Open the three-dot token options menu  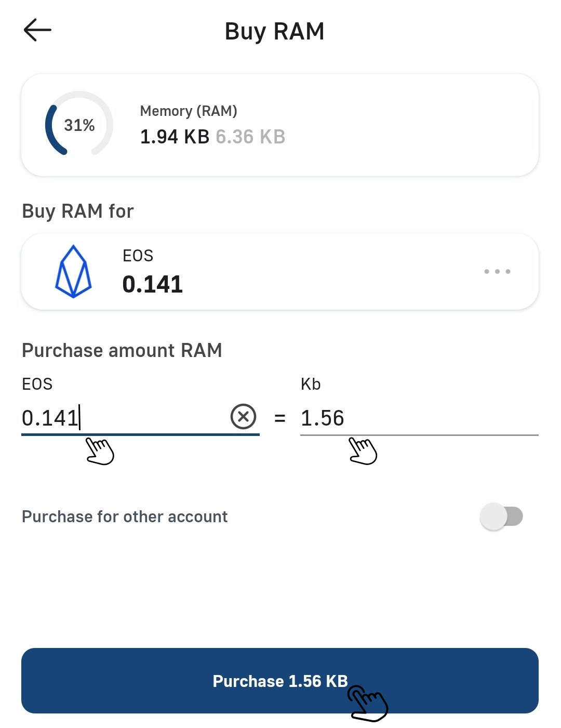497,271
